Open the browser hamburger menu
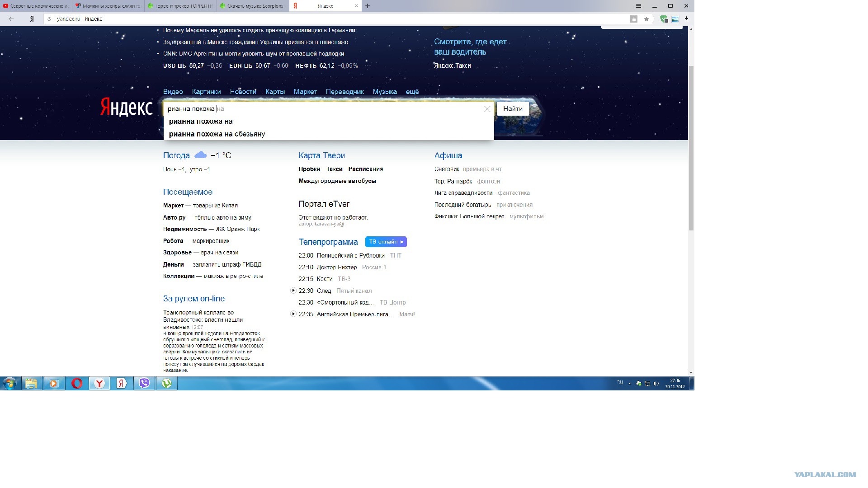This screenshot has height=488, width=868. (638, 6)
